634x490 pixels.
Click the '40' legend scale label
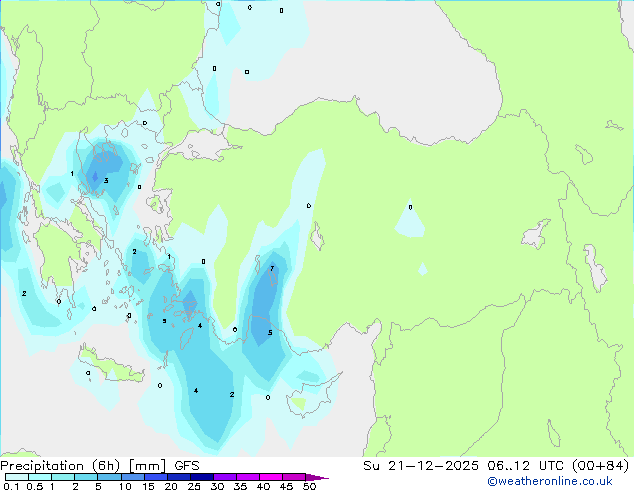click(x=263, y=486)
